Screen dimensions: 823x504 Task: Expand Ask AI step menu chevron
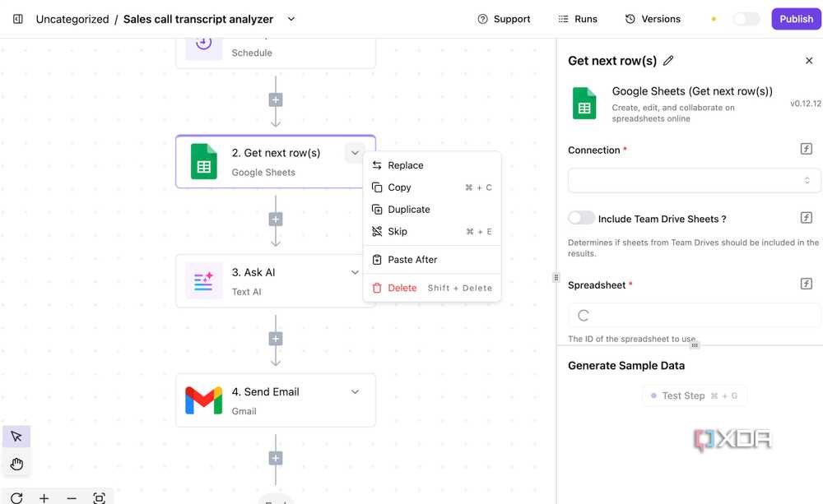point(355,272)
